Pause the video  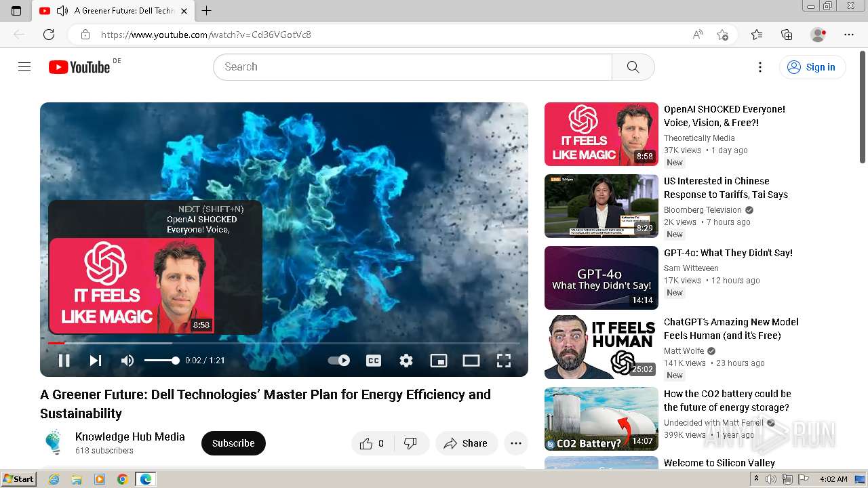(x=64, y=361)
